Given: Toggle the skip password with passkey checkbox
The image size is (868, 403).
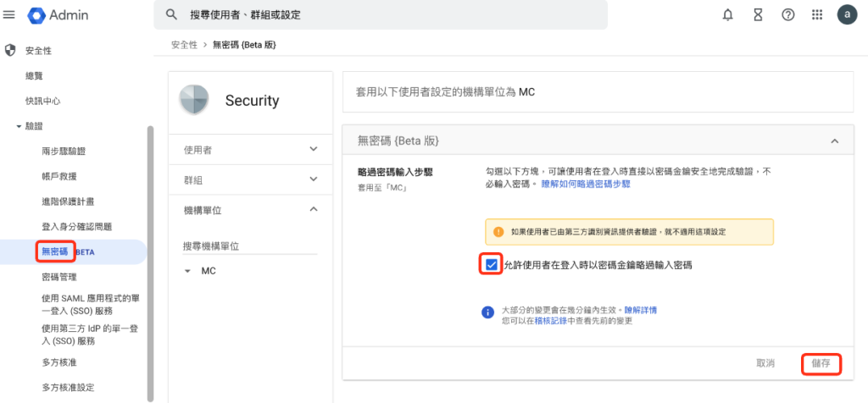Looking at the screenshot, I should tap(491, 265).
